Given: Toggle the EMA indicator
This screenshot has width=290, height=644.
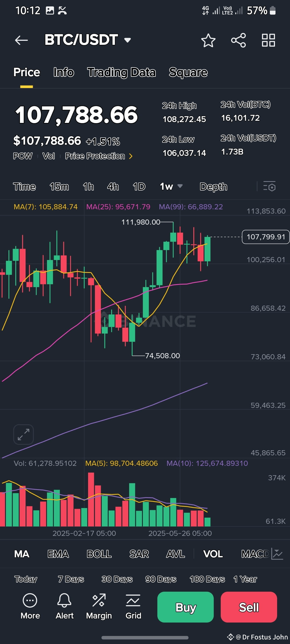Looking at the screenshot, I should point(58,554).
